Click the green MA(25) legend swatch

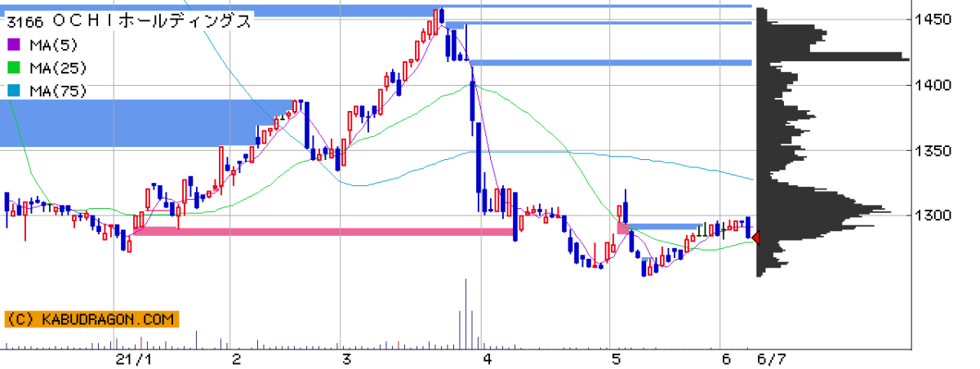(13, 68)
